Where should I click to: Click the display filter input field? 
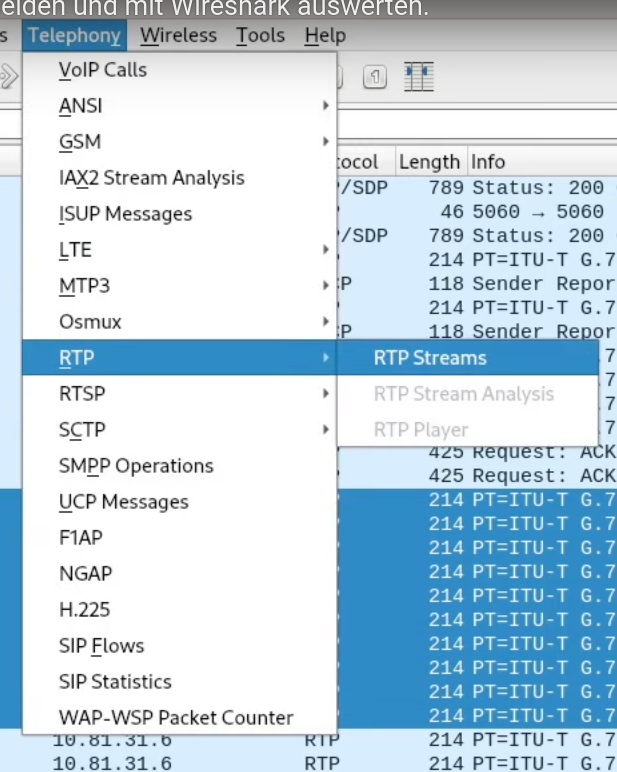[477, 124]
